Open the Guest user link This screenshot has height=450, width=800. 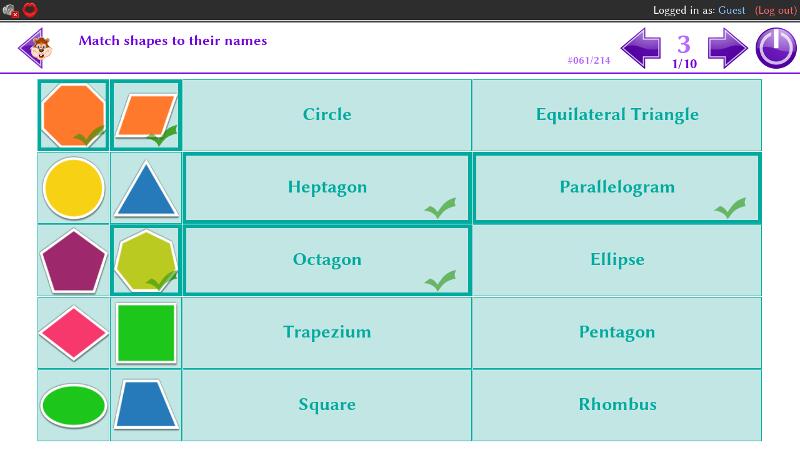pos(732,10)
